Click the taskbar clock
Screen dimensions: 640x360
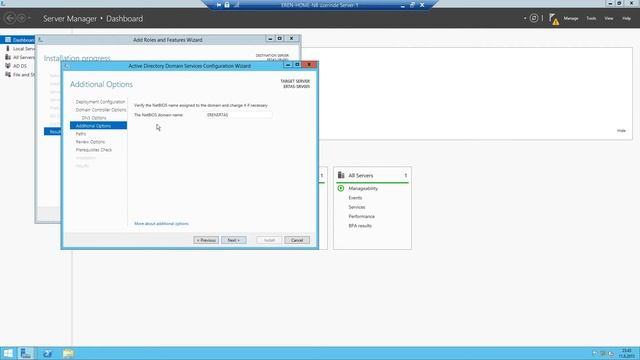[626, 353]
